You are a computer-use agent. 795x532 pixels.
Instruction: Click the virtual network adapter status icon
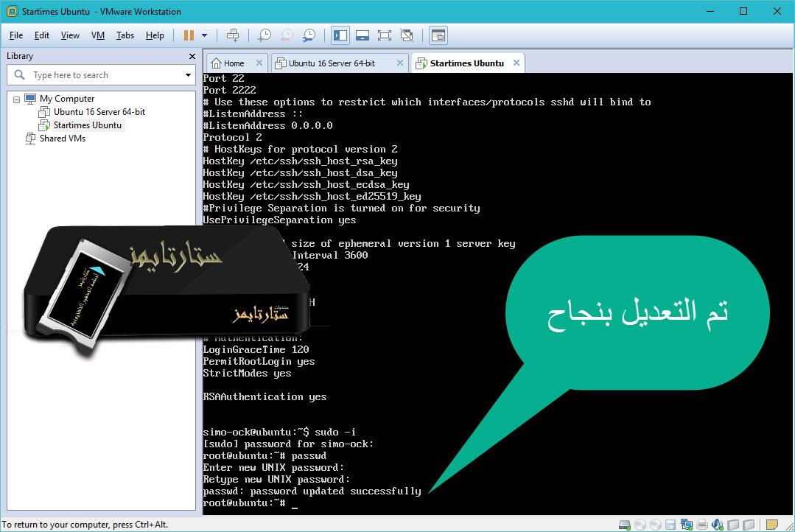click(x=687, y=524)
